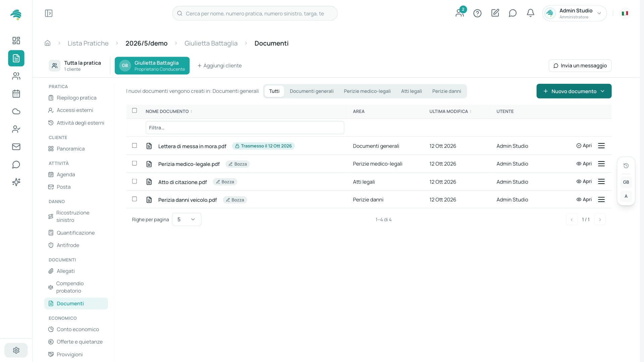Open row menu for Lettera di messa in mora.pdf

tap(601, 146)
